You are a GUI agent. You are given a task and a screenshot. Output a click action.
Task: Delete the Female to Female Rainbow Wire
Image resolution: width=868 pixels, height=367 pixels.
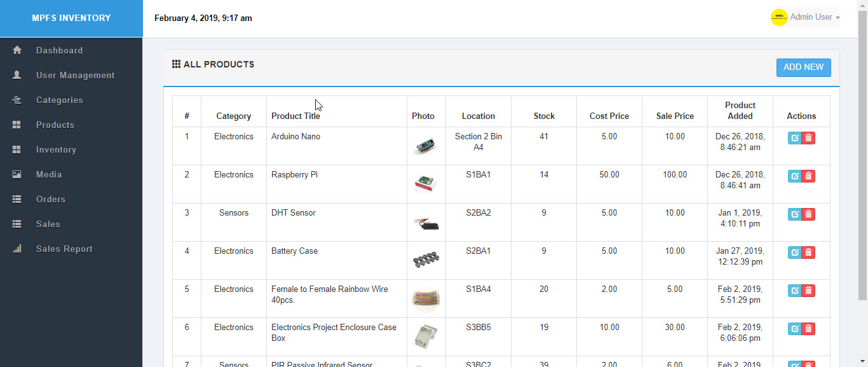pos(808,291)
